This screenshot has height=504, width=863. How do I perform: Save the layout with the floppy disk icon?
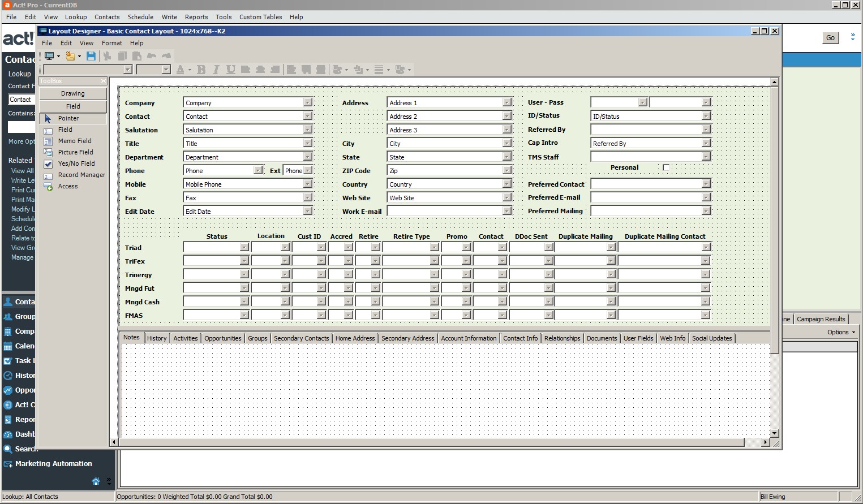coord(91,56)
